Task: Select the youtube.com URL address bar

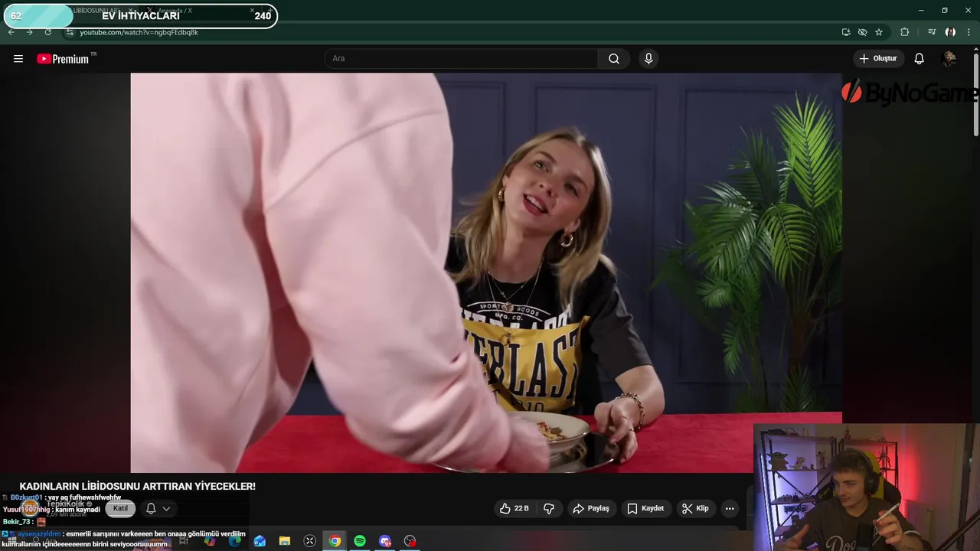Action: click(x=139, y=32)
